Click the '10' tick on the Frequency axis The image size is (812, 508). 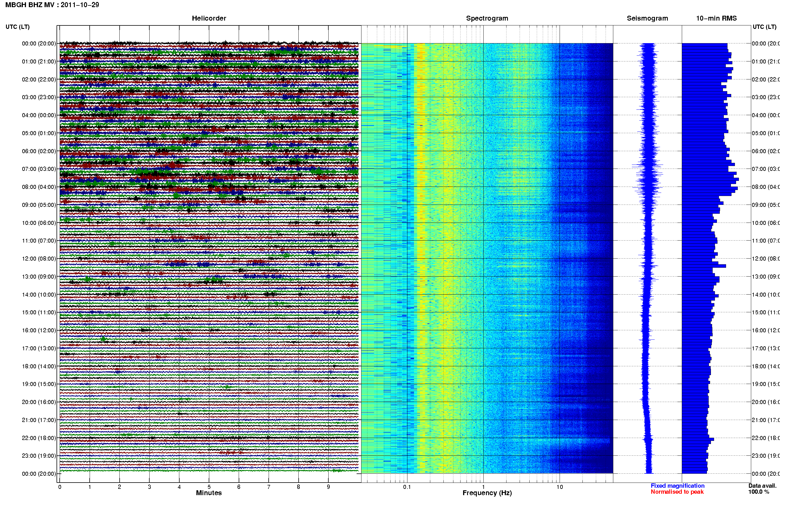tap(560, 487)
